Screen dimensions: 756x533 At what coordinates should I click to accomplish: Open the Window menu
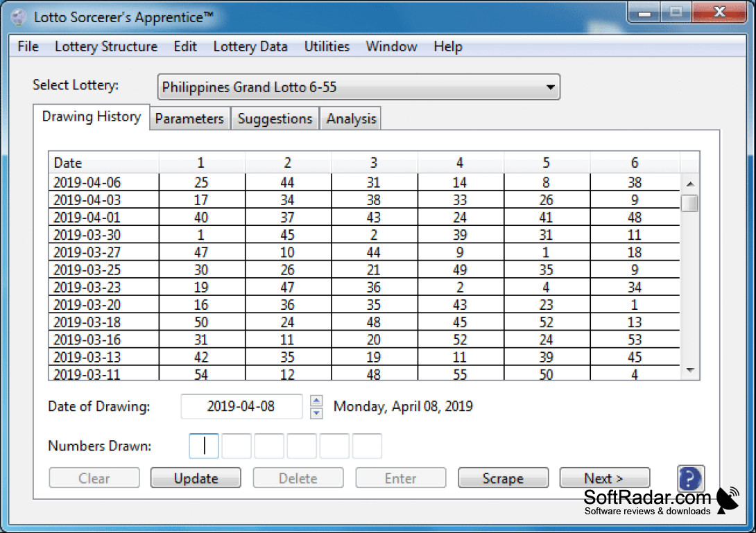(x=391, y=46)
